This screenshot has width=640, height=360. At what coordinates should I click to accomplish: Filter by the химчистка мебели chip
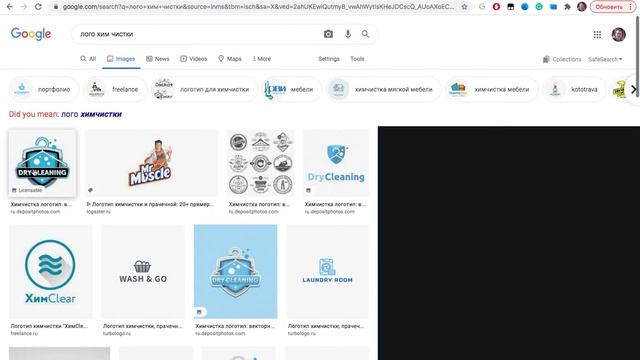[x=491, y=89]
